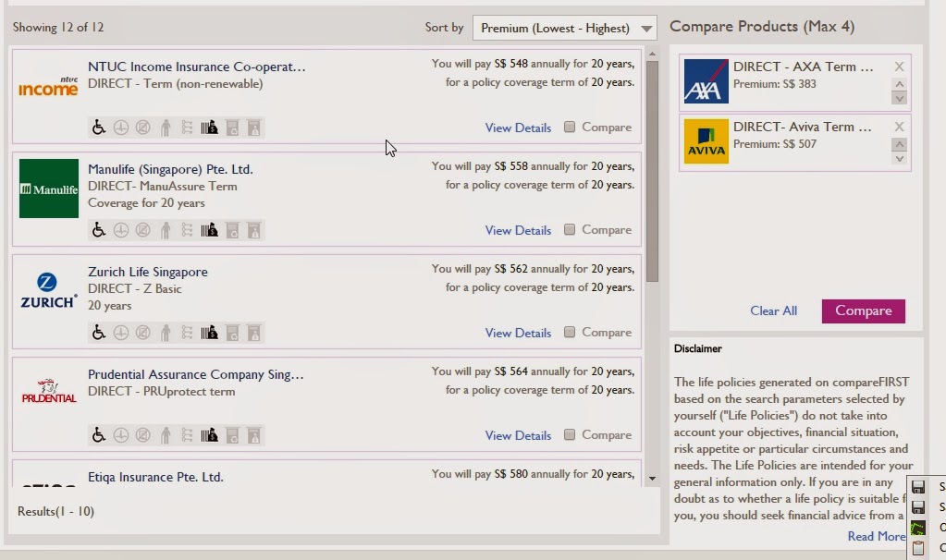This screenshot has height=560, width=946.
Task: Move DIRECT - AXA Term down with arrow
Action: [899, 98]
